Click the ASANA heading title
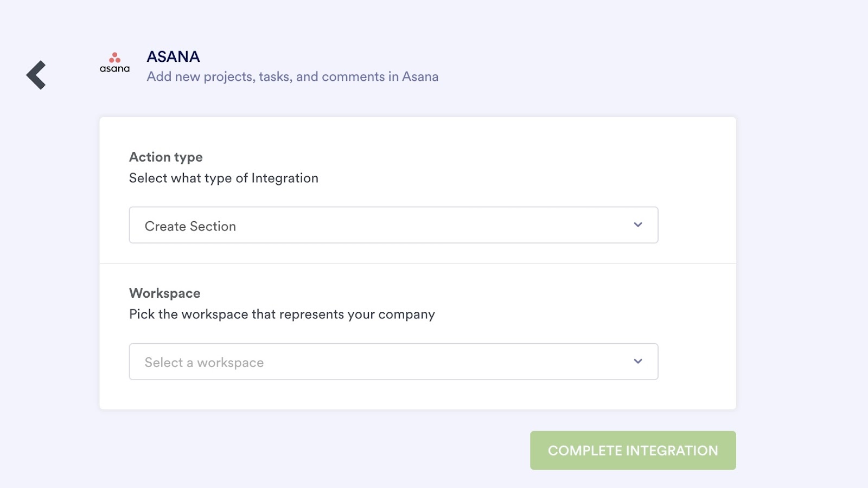868x488 pixels. point(173,56)
